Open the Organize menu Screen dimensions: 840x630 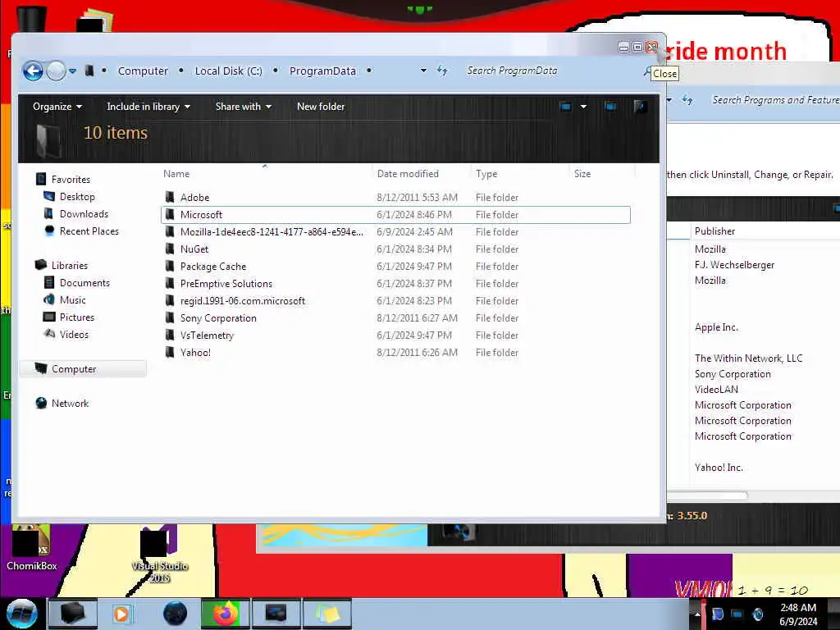[x=57, y=107]
